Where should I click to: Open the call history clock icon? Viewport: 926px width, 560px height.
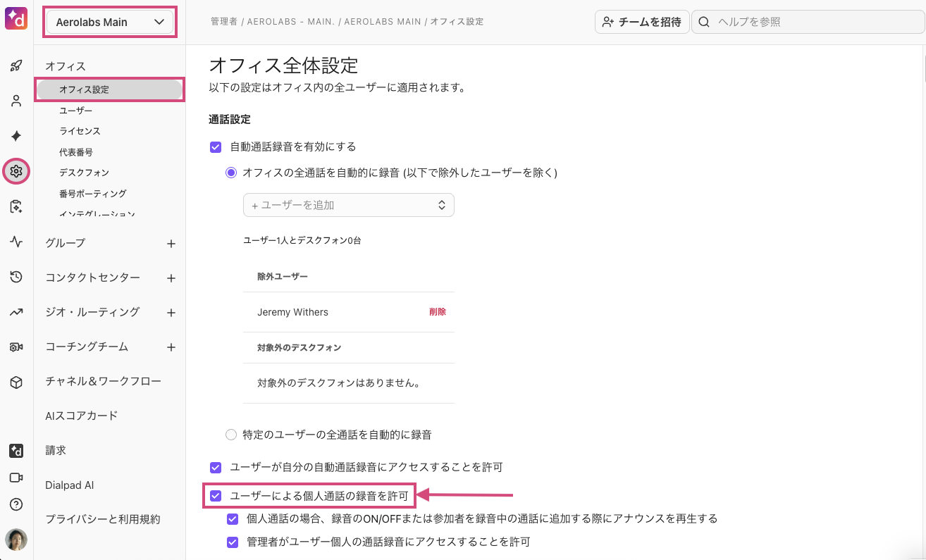click(16, 277)
